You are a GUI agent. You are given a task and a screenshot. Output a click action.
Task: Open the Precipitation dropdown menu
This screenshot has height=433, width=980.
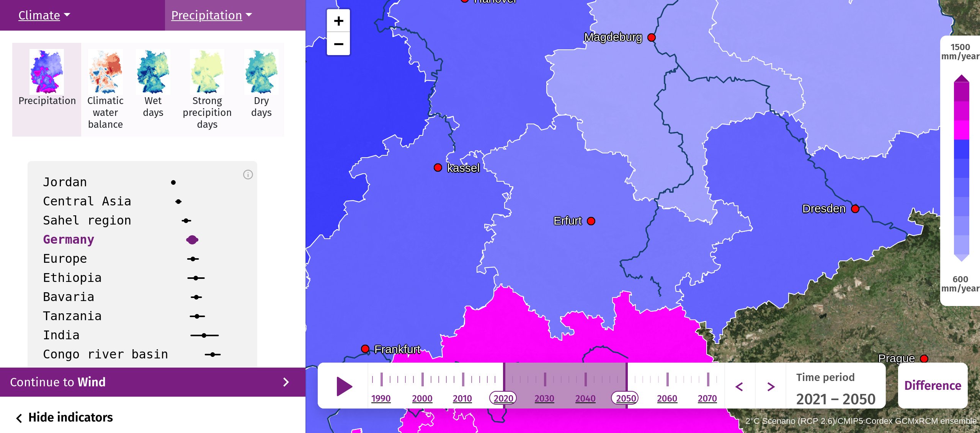pos(212,15)
